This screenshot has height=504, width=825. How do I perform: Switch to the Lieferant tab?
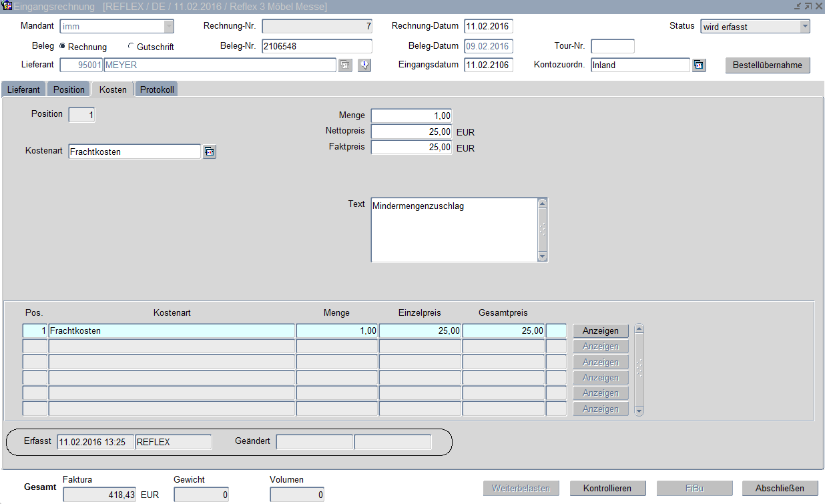tap(24, 89)
